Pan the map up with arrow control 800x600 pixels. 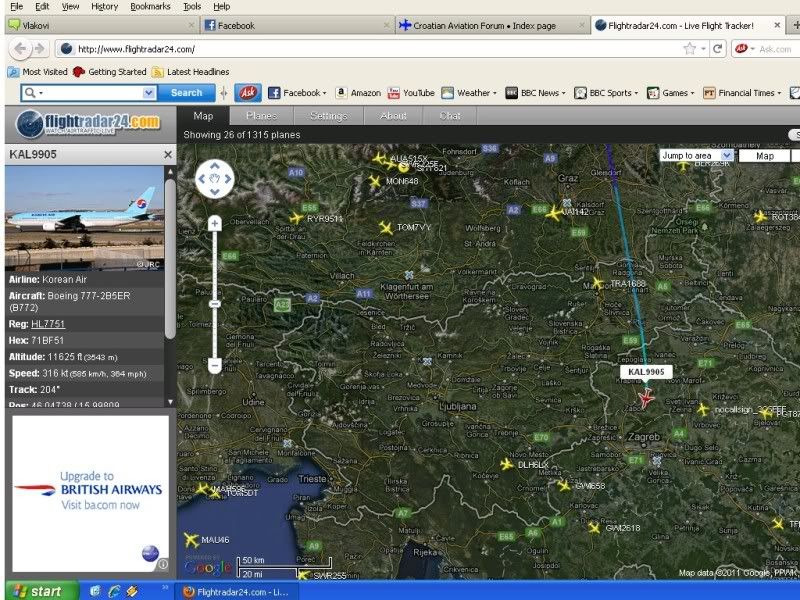[215, 166]
